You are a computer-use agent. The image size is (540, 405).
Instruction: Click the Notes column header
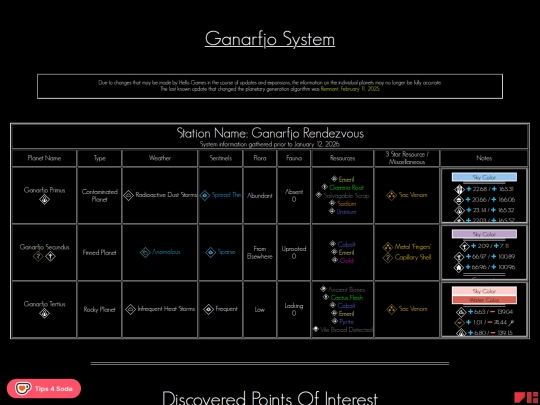pos(484,158)
